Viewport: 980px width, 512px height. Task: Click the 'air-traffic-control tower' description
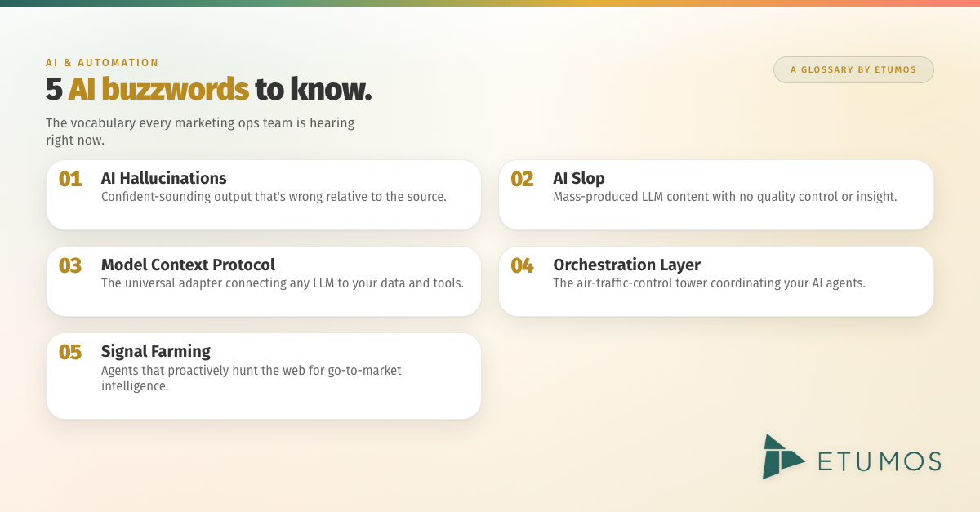click(x=709, y=283)
